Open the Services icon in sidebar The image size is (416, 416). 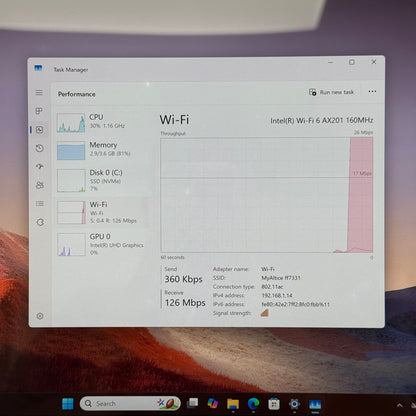(40, 222)
